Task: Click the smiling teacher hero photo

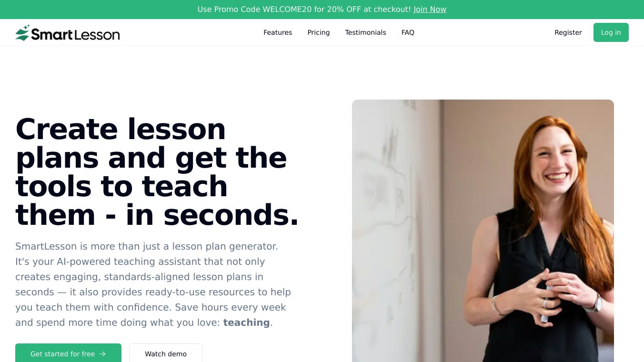Action: pos(483,231)
